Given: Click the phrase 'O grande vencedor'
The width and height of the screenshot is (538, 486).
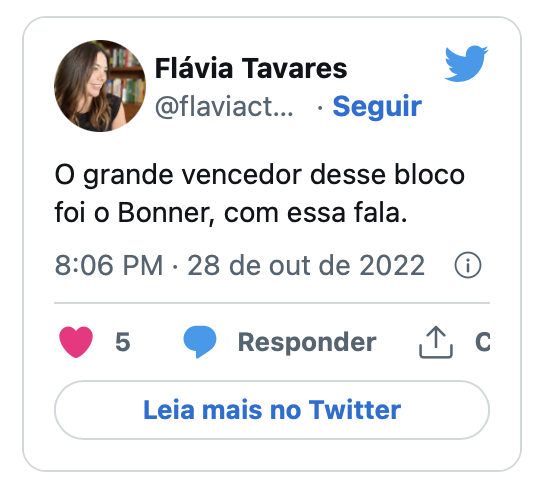Looking at the screenshot, I should pos(178,176).
